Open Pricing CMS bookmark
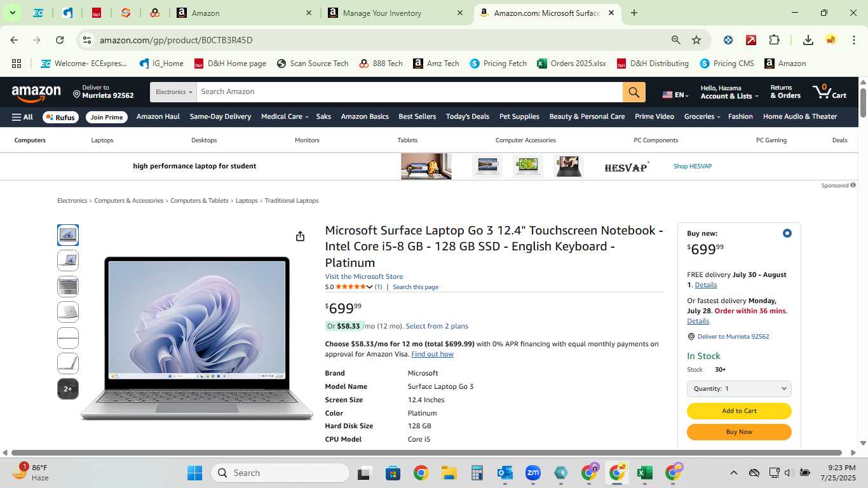868x488 pixels. pyautogui.click(x=727, y=64)
